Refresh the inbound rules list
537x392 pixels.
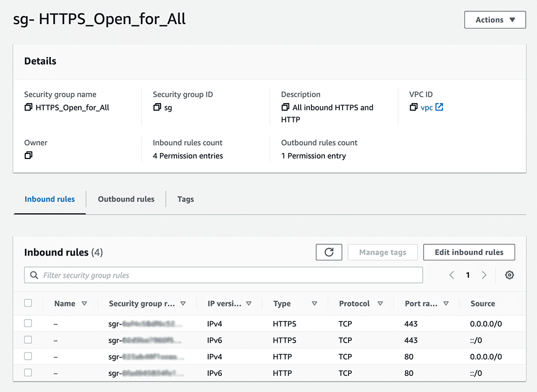(x=329, y=252)
